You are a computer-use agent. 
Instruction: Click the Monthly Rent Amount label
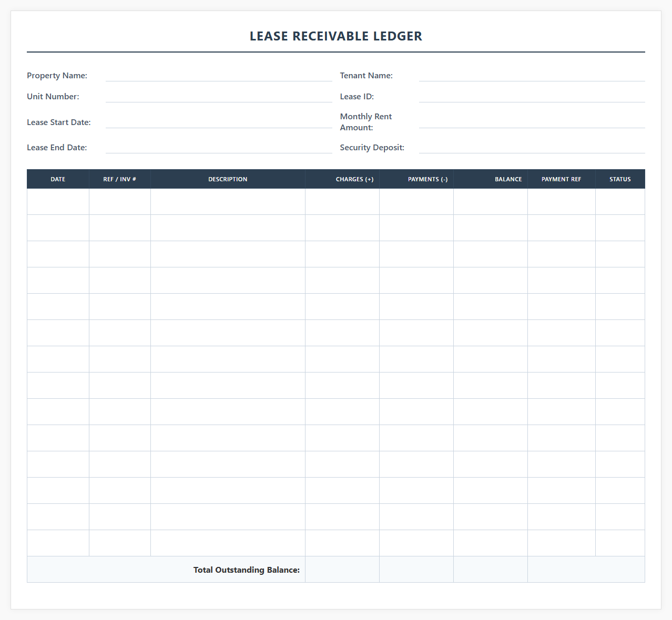[366, 122]
